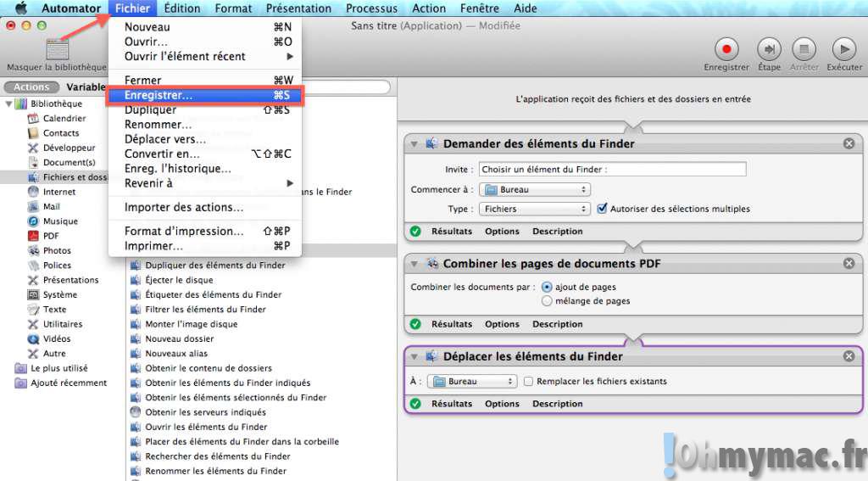This screenshot has height=481, width=868.
Task: Select Internet category in library
Action: click(x=58, y=192)
